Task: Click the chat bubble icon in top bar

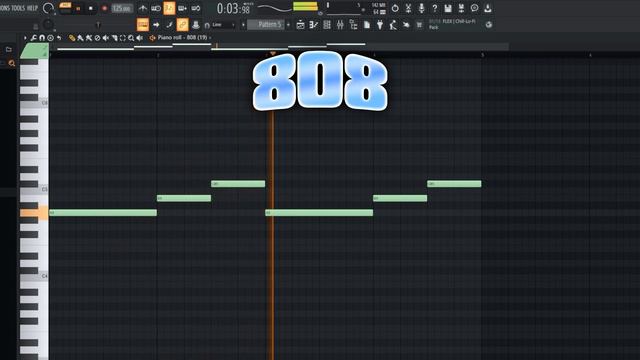Action: coord(474,8)
